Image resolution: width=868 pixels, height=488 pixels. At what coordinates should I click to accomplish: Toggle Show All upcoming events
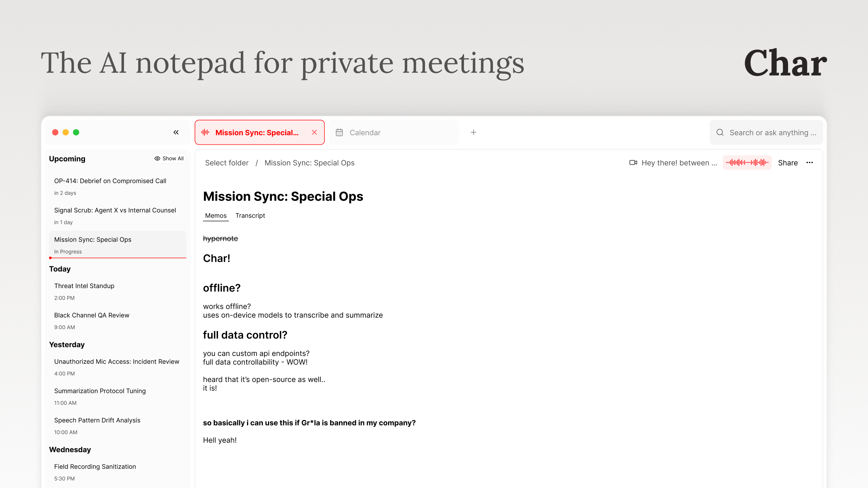point(169,158)
